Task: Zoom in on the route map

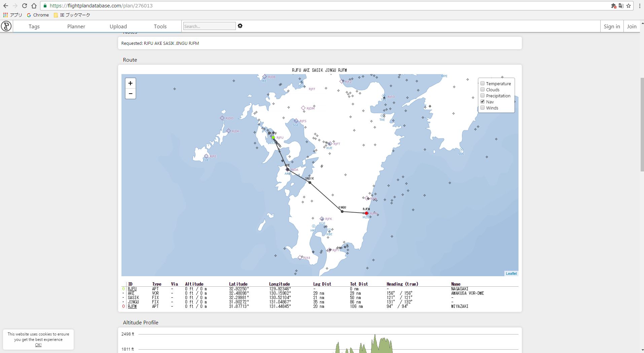Action: click(x=131, y=83)
